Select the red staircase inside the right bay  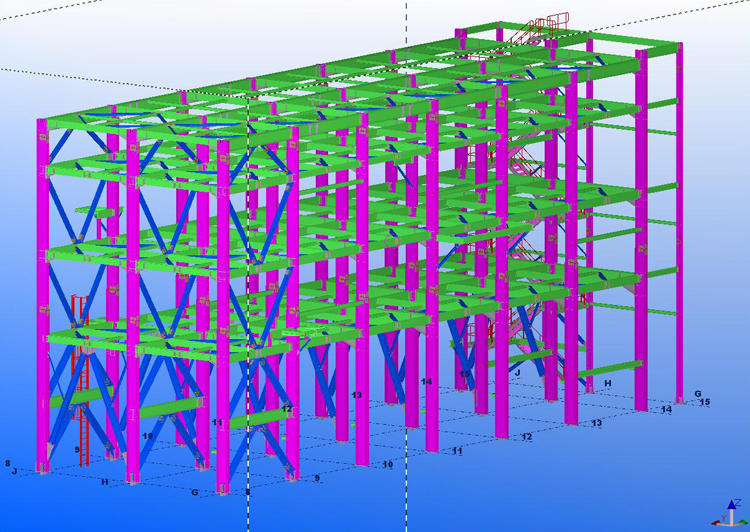pyautogui.click(x=518, y=250)
